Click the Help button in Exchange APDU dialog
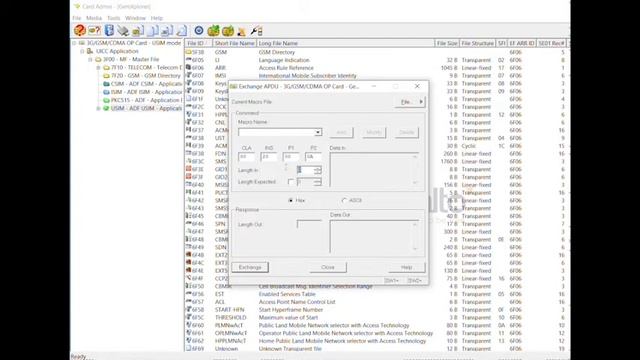The image size is (640, 360). pos(407,267)
